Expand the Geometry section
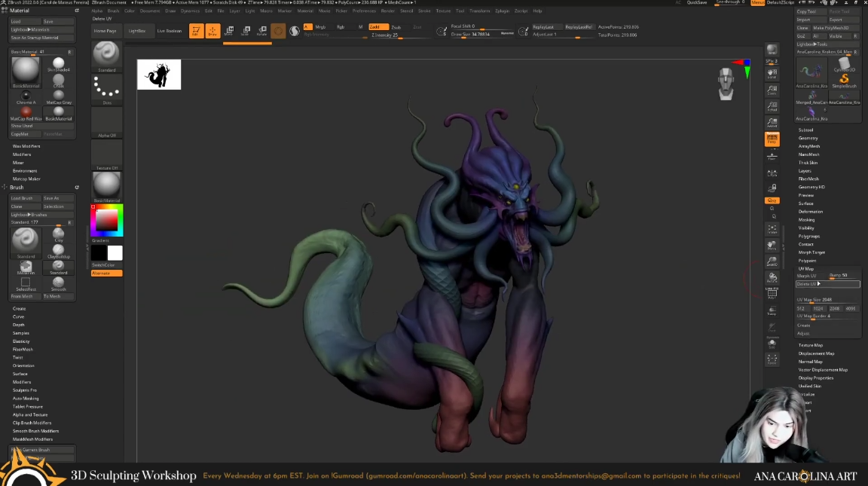This screenshot has height=486, width=868. (x=808, y=139)
